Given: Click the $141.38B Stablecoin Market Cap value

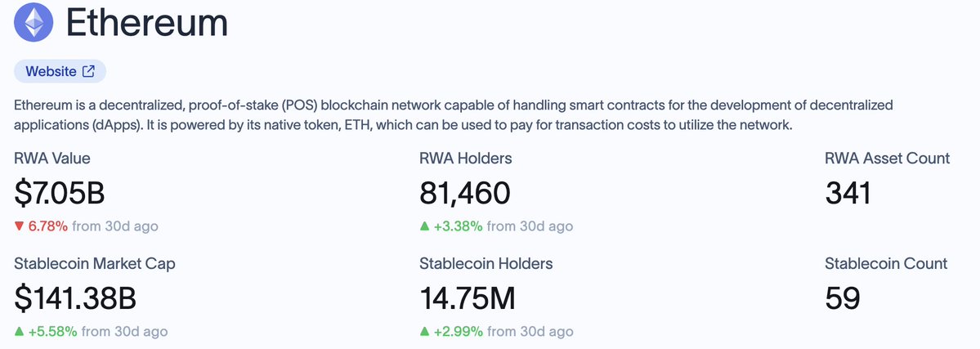Looking at the screenshot, I should click(x=75, y=298).
